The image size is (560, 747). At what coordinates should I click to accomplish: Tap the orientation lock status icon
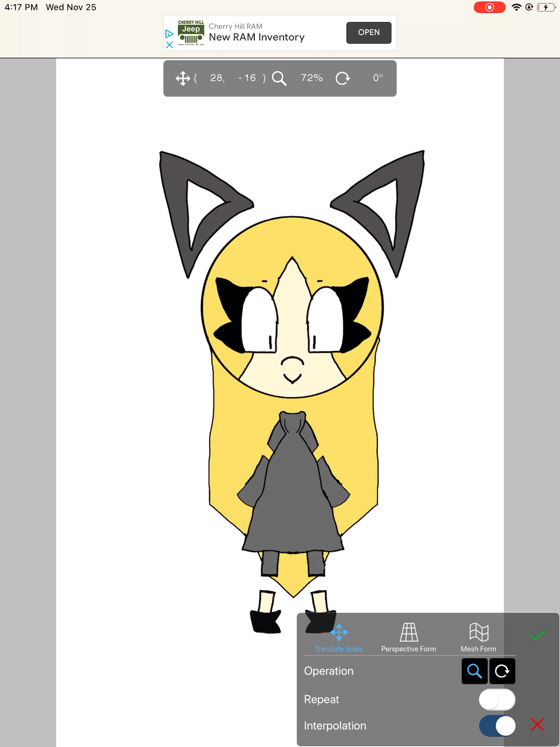(529, 7)
